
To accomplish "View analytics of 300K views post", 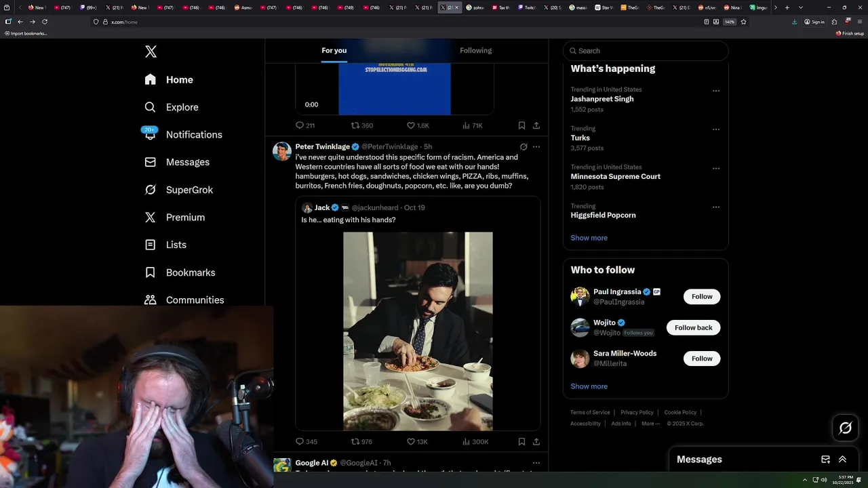I will coord(475,441).
